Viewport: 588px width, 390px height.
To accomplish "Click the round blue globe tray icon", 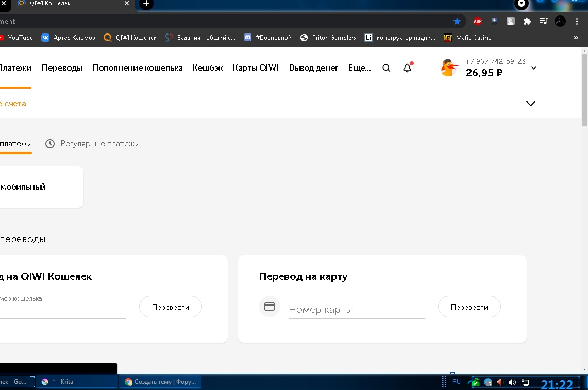I will pyautogui.click(x=488, y=382).
